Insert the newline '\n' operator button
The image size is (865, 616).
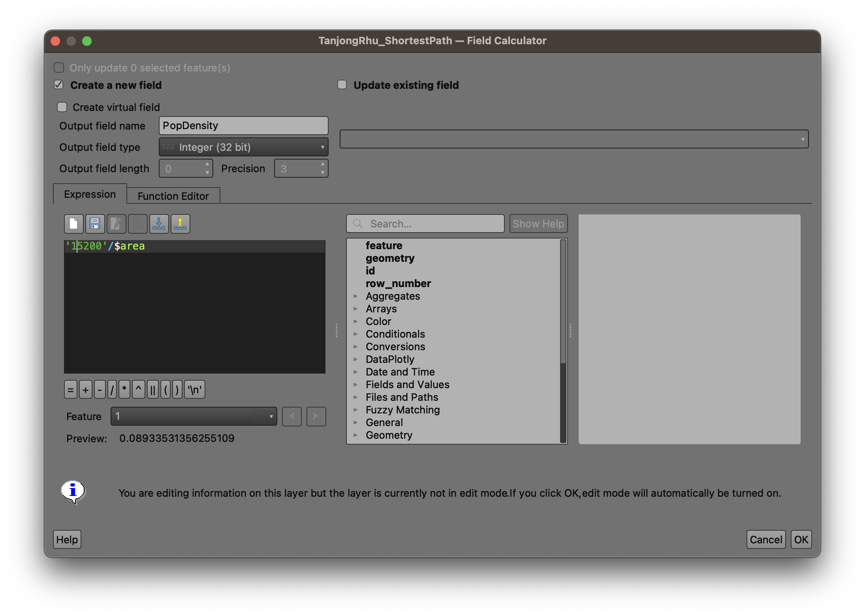click(x=195, y=390)
